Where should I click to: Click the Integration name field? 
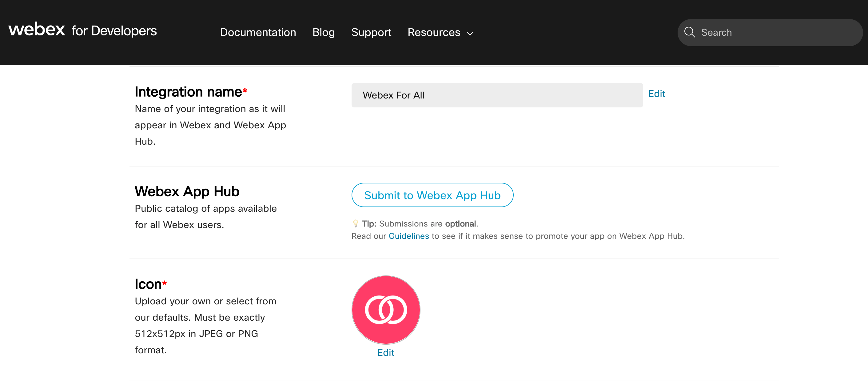click(x=497, y=95)
